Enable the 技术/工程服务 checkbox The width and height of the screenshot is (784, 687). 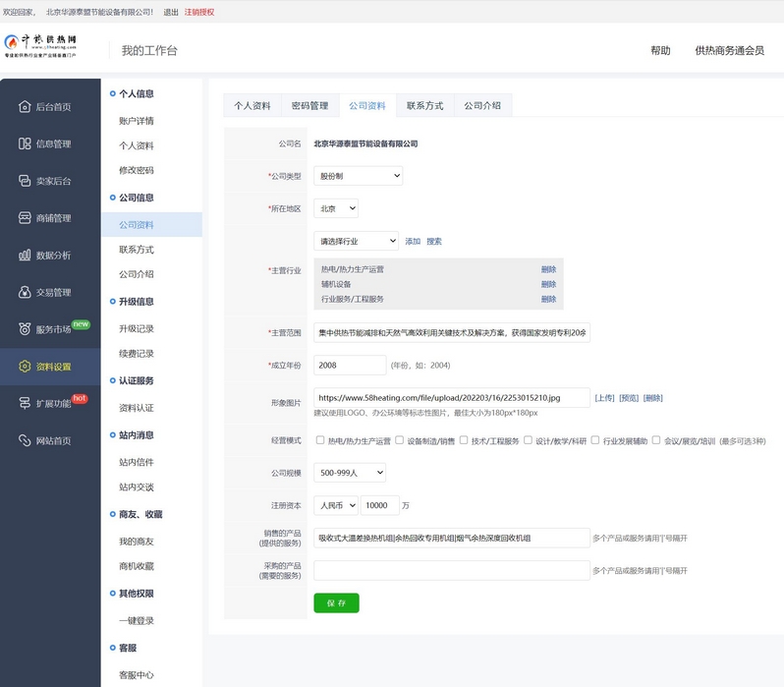(x=464, y=441)
